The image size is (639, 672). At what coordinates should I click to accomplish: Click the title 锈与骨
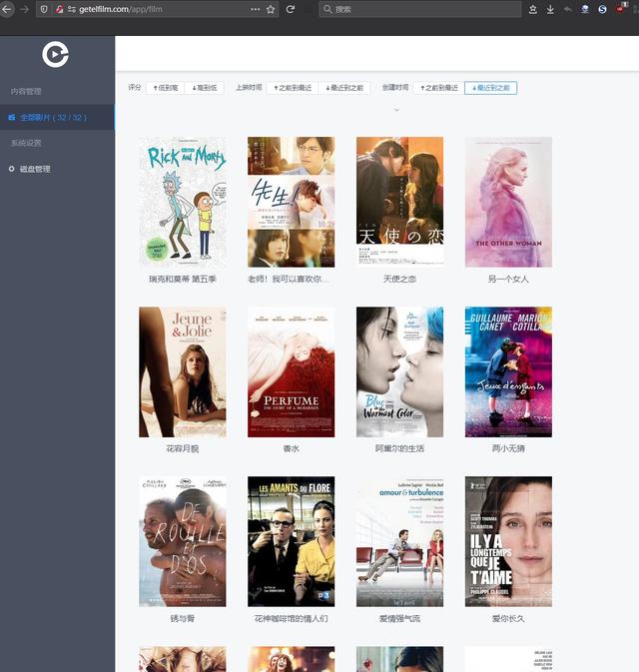click(x=183, y=618)
